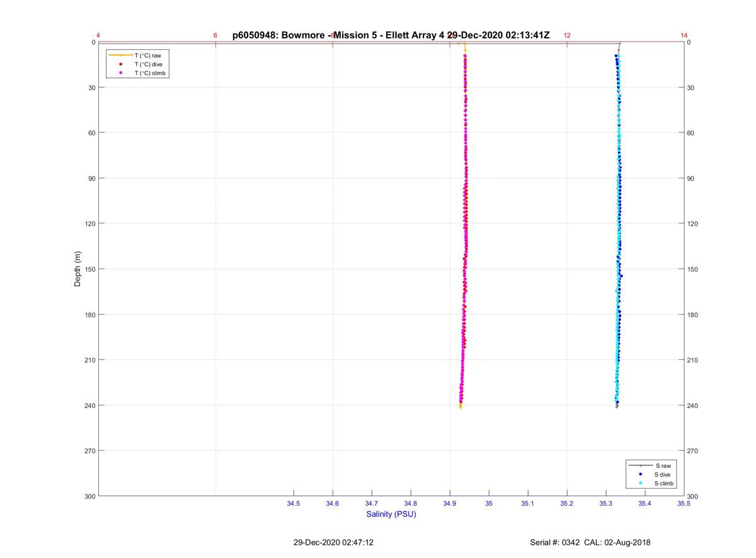Click the 'Serial #: 0342 CAL: 02-Aug-2018' text
This screenshot has width=756, height=558.
[x=590, y=542]
